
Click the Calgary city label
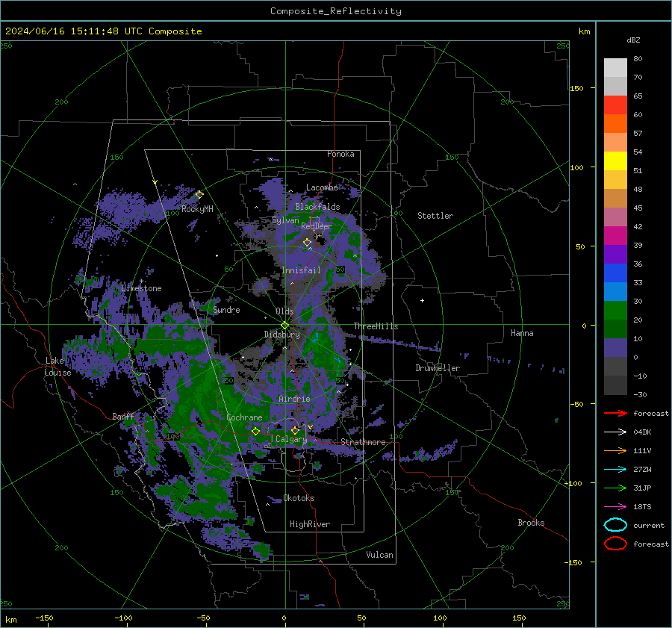[291, 439]
